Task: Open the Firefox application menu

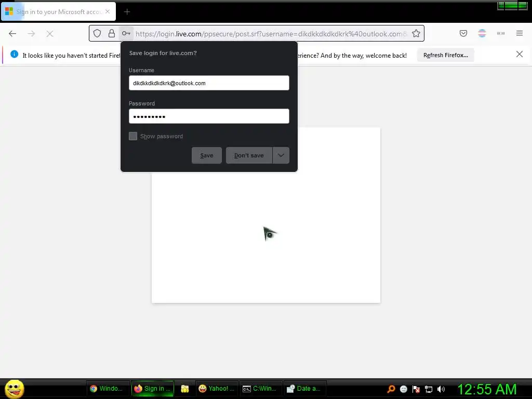Action: [520, 33]
